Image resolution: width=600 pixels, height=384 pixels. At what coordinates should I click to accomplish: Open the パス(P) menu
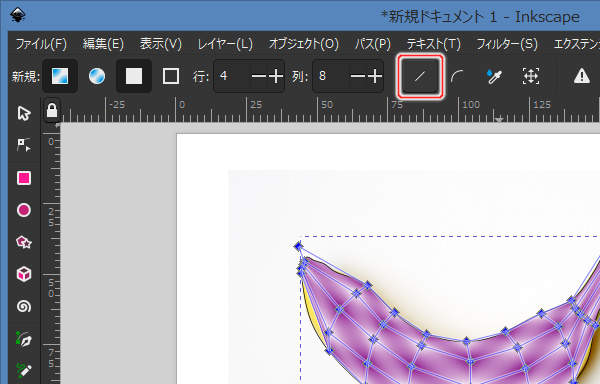tap(373, 44)
